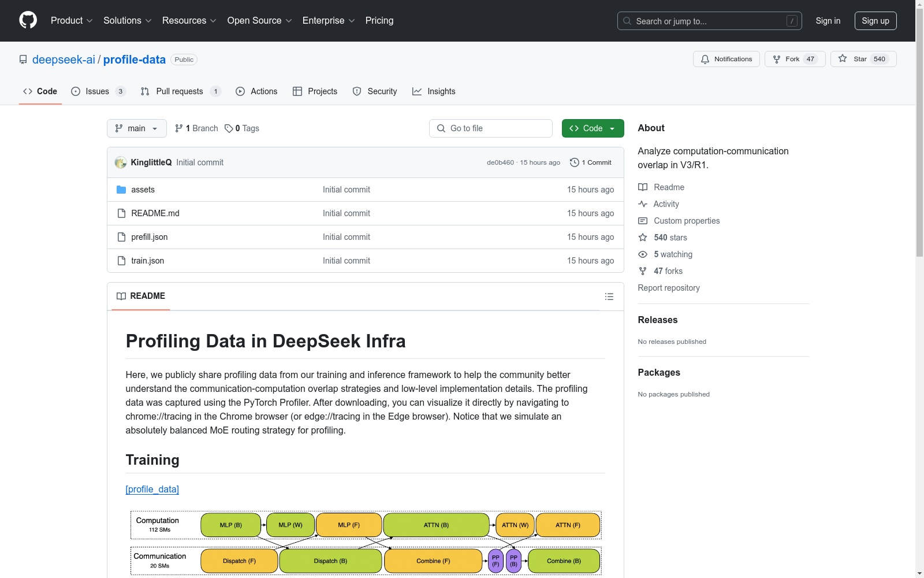Click the Packages heading link
Image resolution: width=924 pixels, height=578 pixels.
click(x=659, y=372)
